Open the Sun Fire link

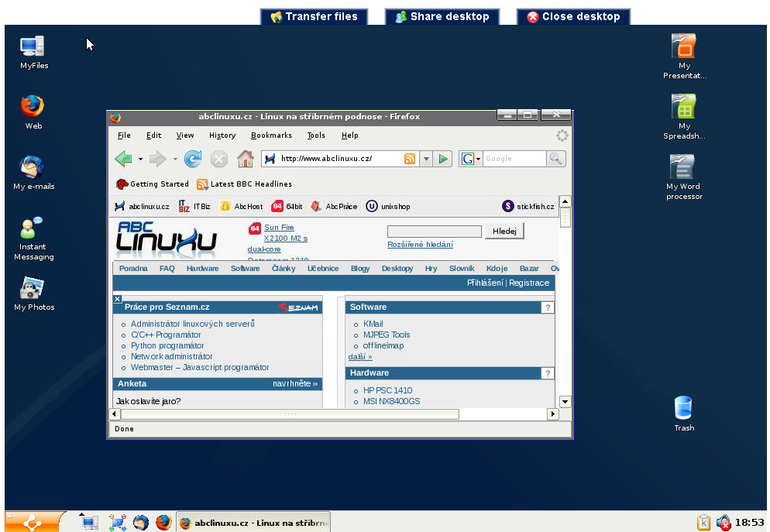coord(279,227)
